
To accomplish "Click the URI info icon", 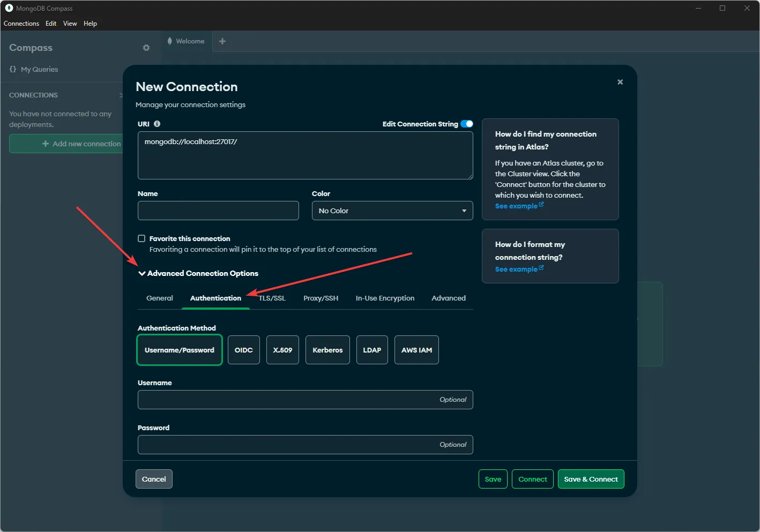I will 157,124.
